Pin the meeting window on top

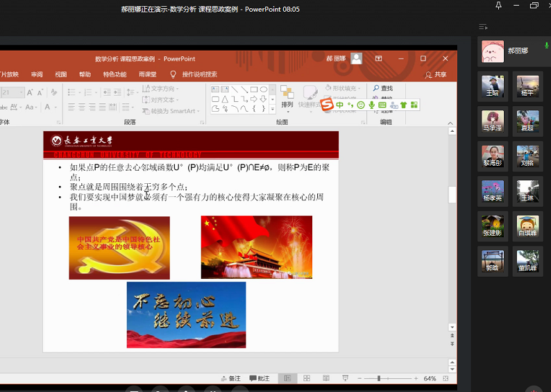498,6
